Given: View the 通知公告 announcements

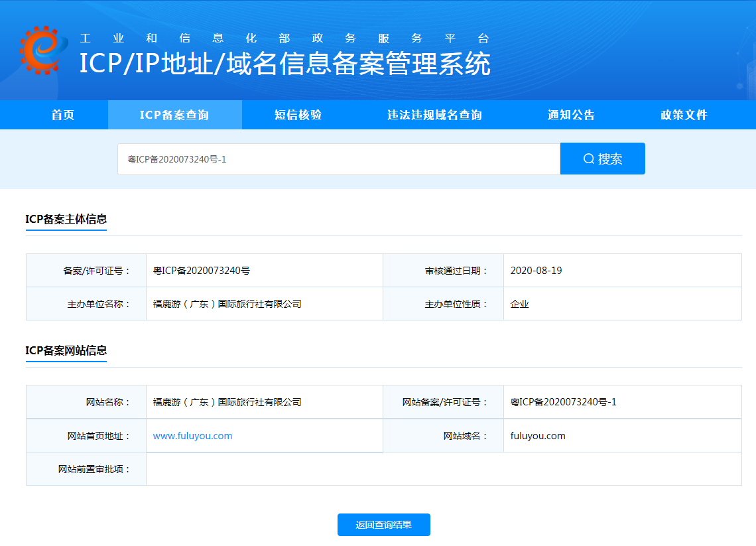Looking at the screenshot, I should pos(571,114).
